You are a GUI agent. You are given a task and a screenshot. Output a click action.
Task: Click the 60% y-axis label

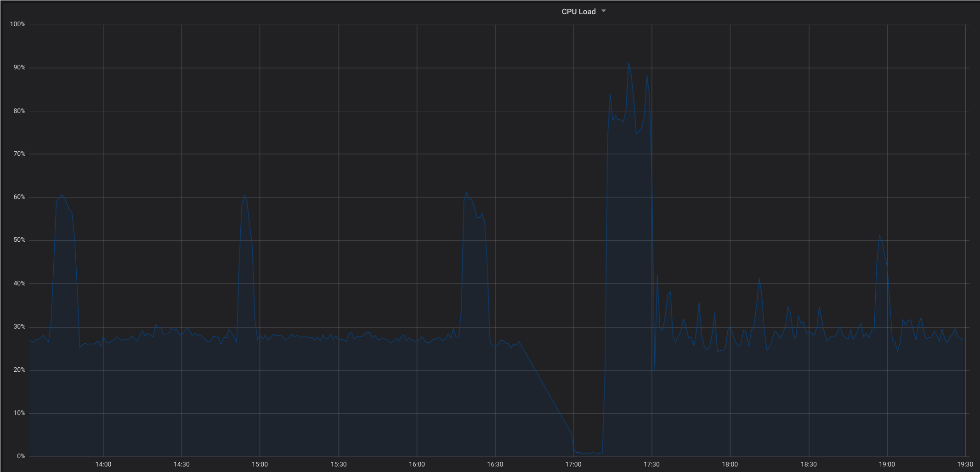click(x=19, y=197)
